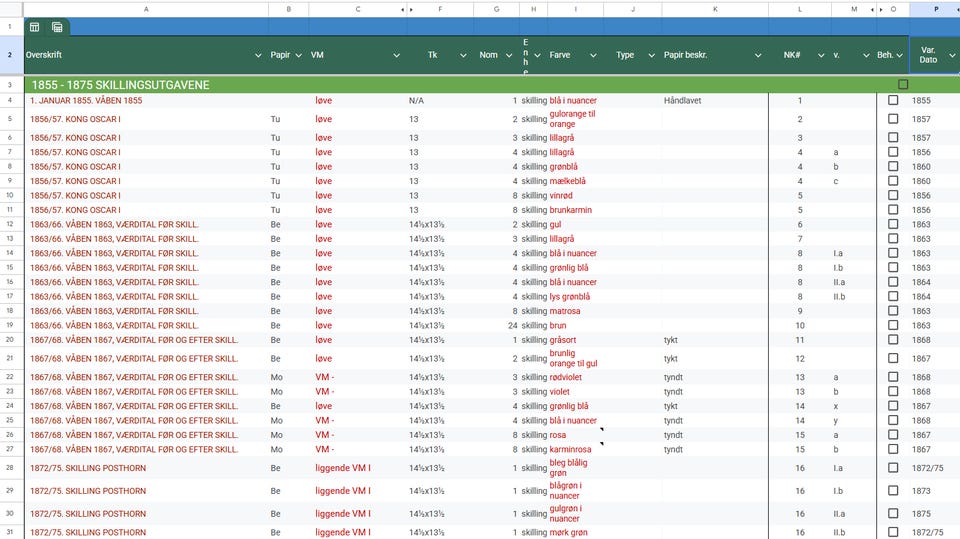Click the '1. JANUAR 1855. VÅBEN 1855' cell

pos(86,101)
